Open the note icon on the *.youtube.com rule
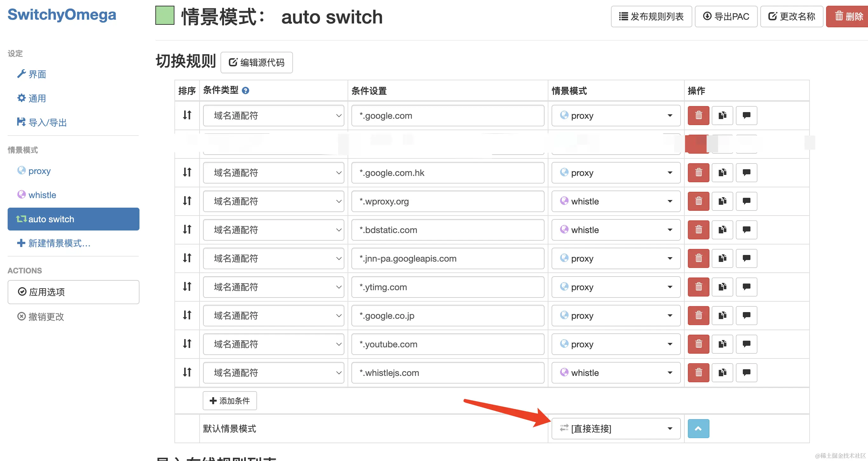Image resolution: width=868 pixels, height=461 pixels. coord(746,344)
